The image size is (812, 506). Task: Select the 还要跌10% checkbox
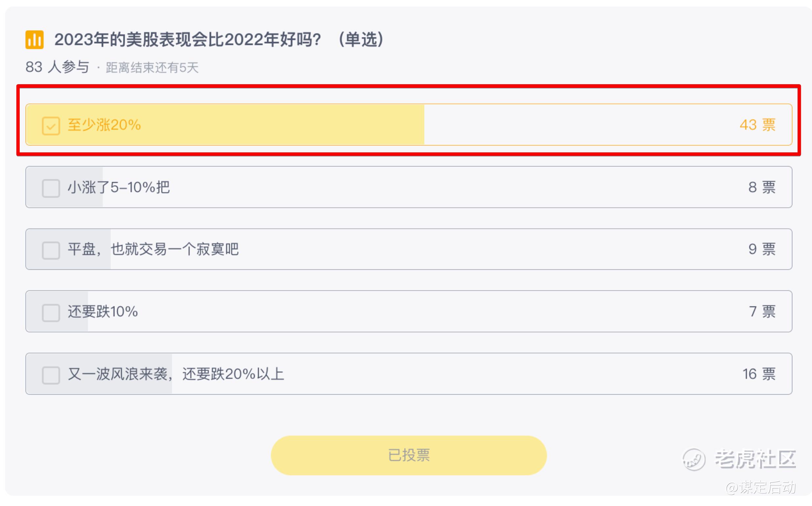click(51, 313)
